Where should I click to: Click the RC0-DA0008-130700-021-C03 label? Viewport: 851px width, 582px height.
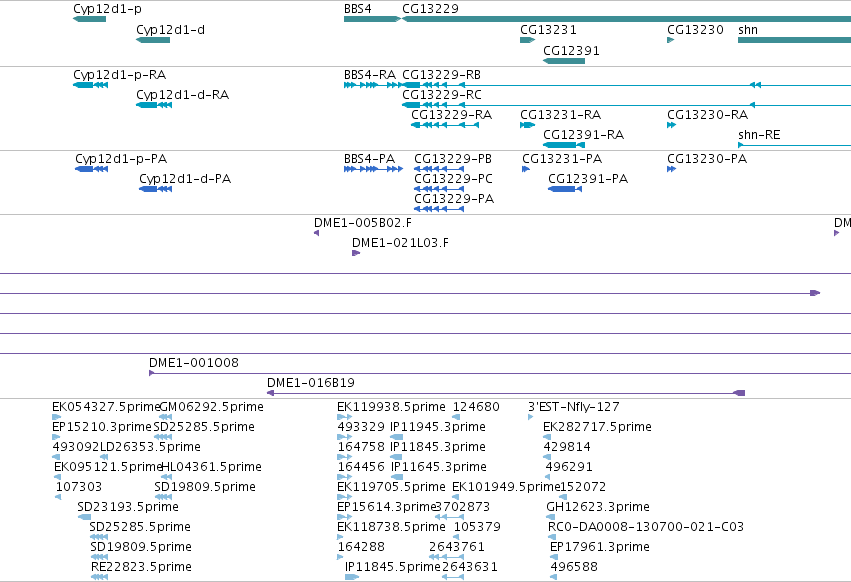click(x=646, y=527)
